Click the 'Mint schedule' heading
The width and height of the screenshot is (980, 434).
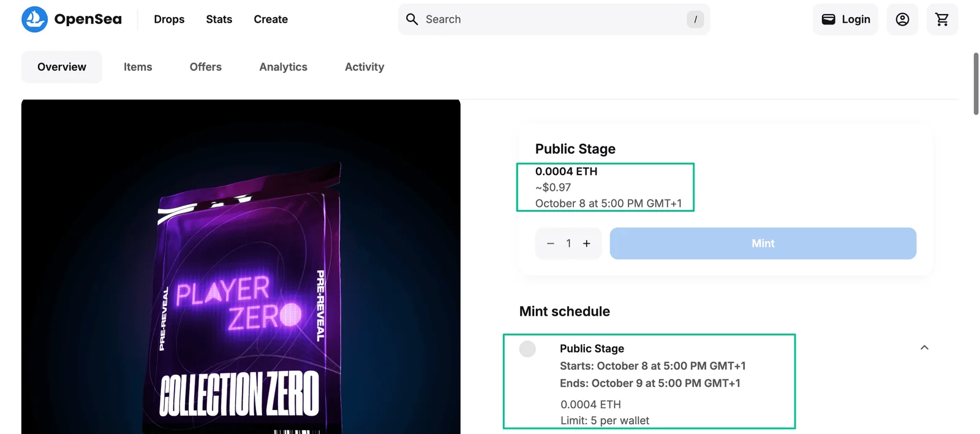point(565,312)
